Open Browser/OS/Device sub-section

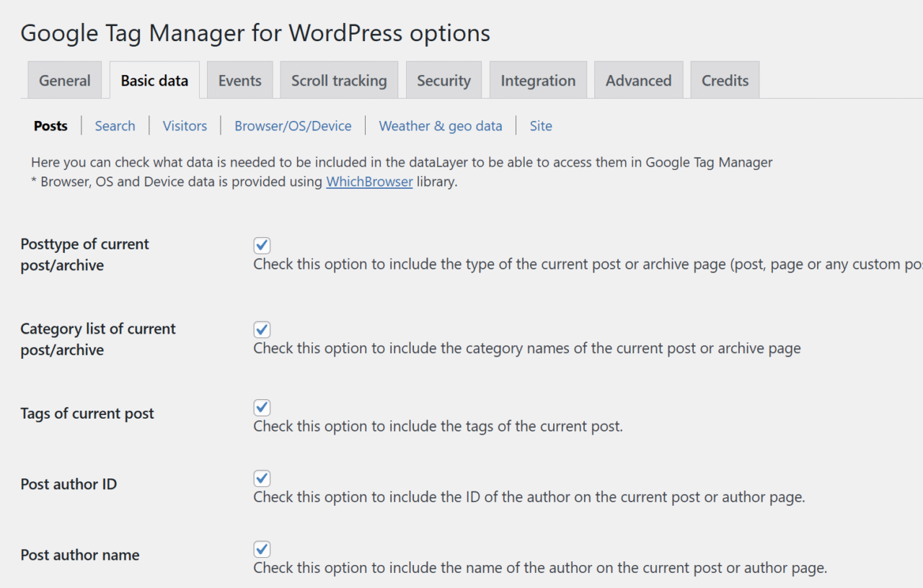tap(293, 125)
